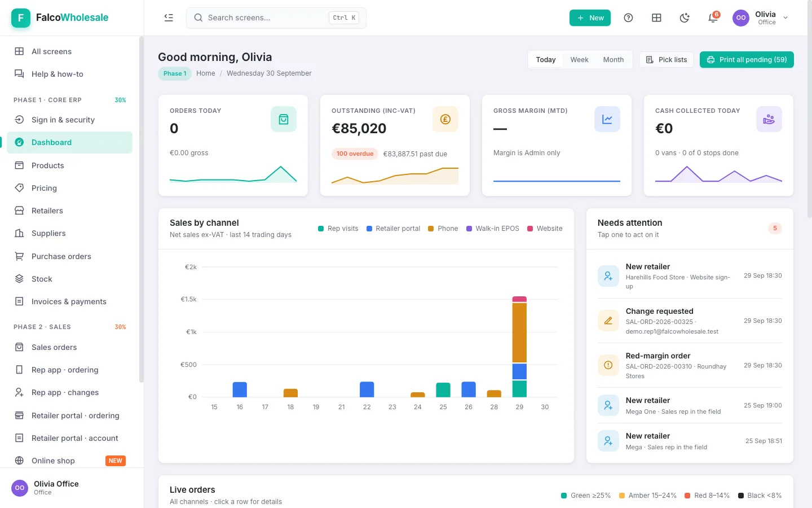Screen dimensions: 812x508
Task: Open Pick lists
Action: coord(667,60)
